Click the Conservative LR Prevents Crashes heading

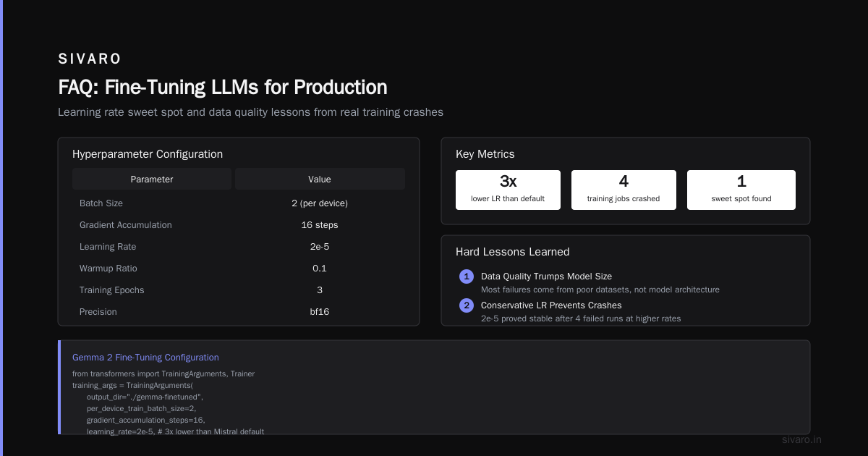551,305
